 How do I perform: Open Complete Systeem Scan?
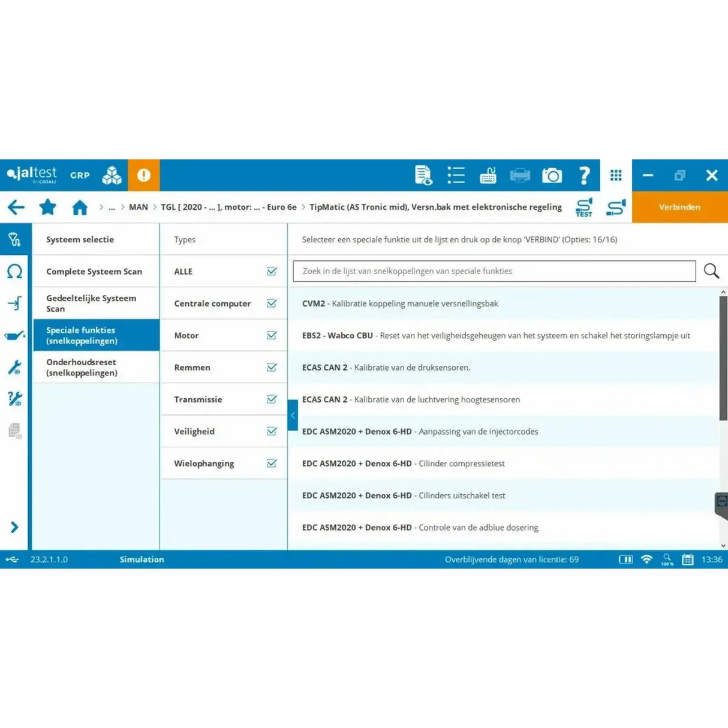96,271
